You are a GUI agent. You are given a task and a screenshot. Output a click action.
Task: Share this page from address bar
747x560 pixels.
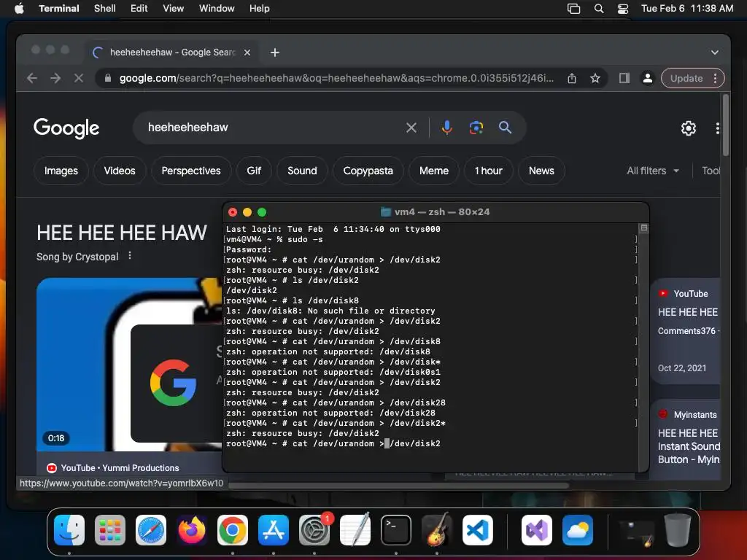point(572,78)
